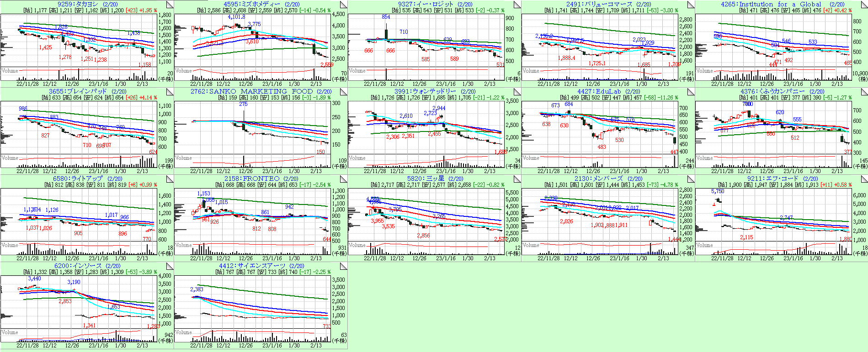Click the corner icon of 9327 イー・ロジット chart

(517, 5)
